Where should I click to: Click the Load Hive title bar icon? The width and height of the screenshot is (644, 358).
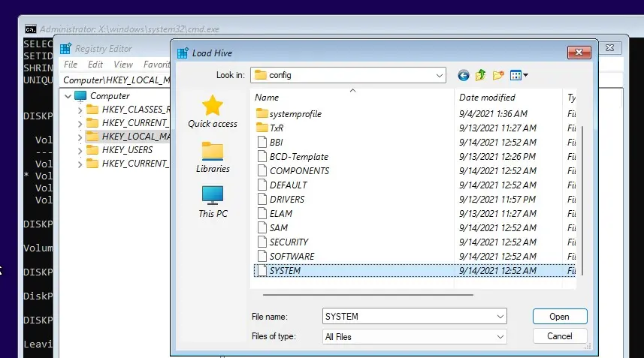[x=183, y=53]
